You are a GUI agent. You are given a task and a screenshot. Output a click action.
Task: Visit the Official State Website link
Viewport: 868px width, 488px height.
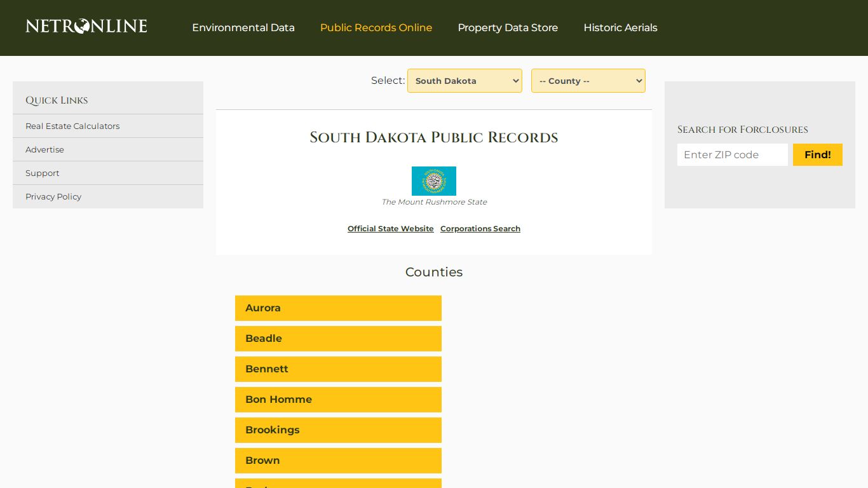pyautogui.click(x=391, y=229)
